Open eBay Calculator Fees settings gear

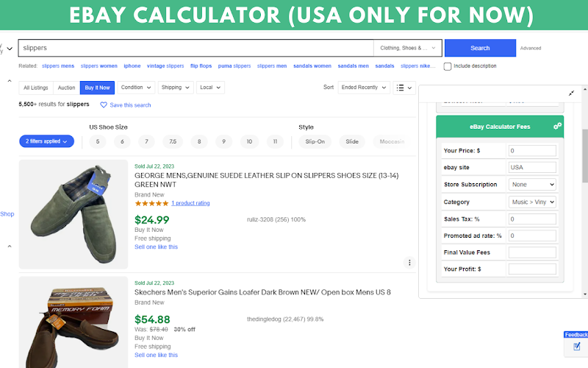557,126
